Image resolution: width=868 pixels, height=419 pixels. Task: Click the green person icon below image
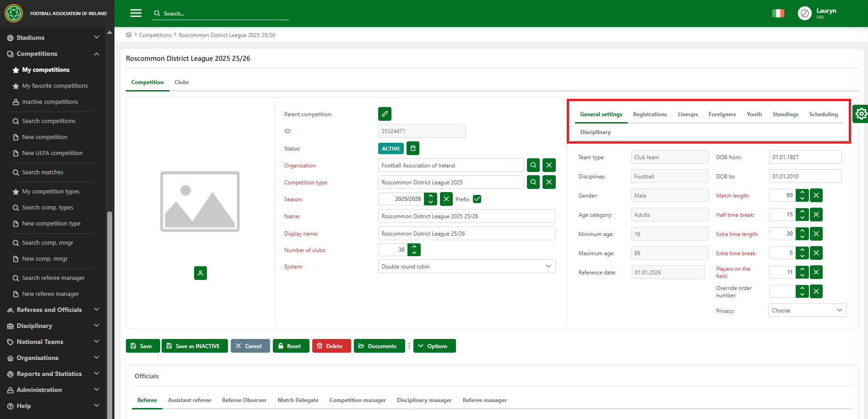tap(201, 273)
